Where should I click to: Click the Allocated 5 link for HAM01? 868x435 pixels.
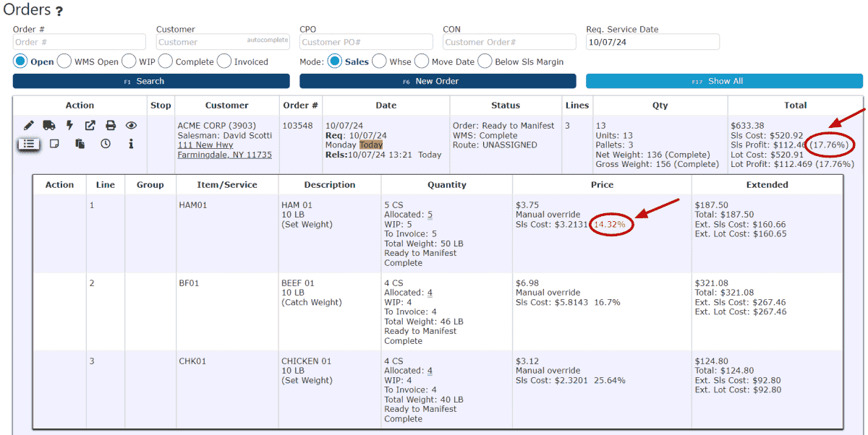(430, 215)
